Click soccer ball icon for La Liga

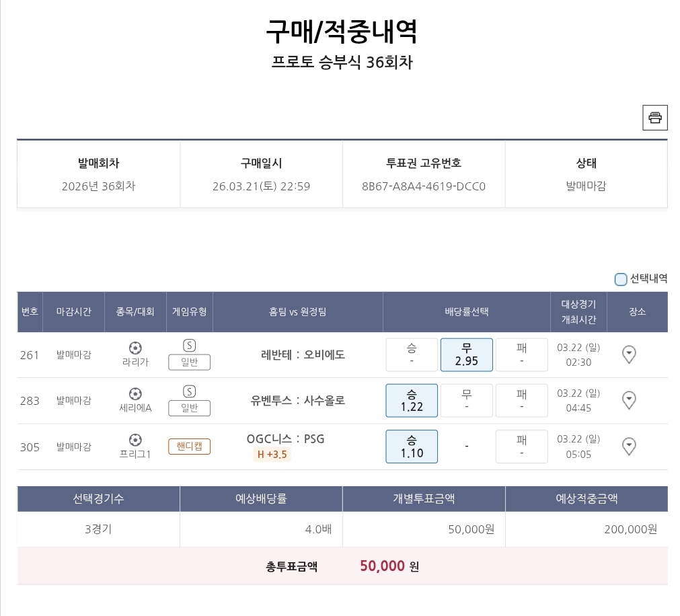pyautogui.click(x=135, y=348)
